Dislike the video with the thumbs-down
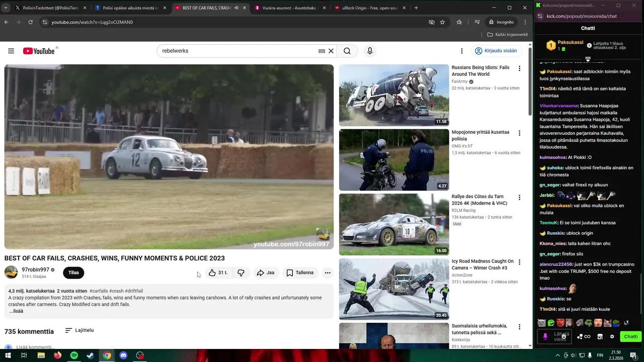Image resolution: width=644 pixels, height=362 pixels. [x=241, y=273]
